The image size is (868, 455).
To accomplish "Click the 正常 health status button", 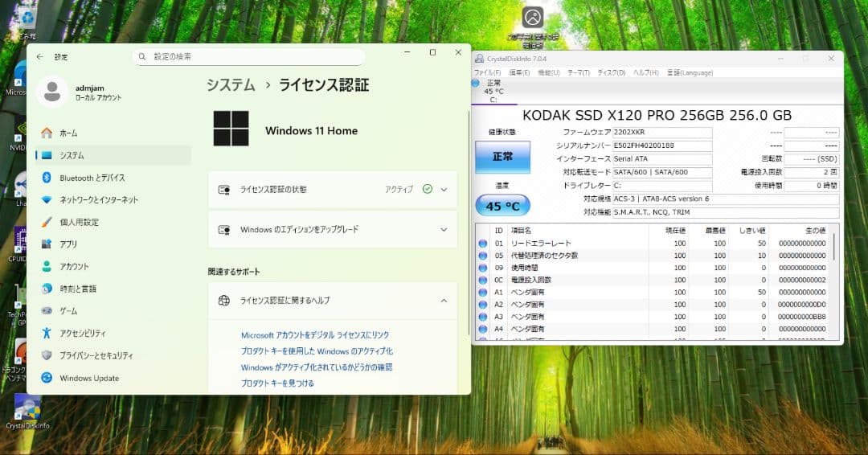I will coord(502,158).
